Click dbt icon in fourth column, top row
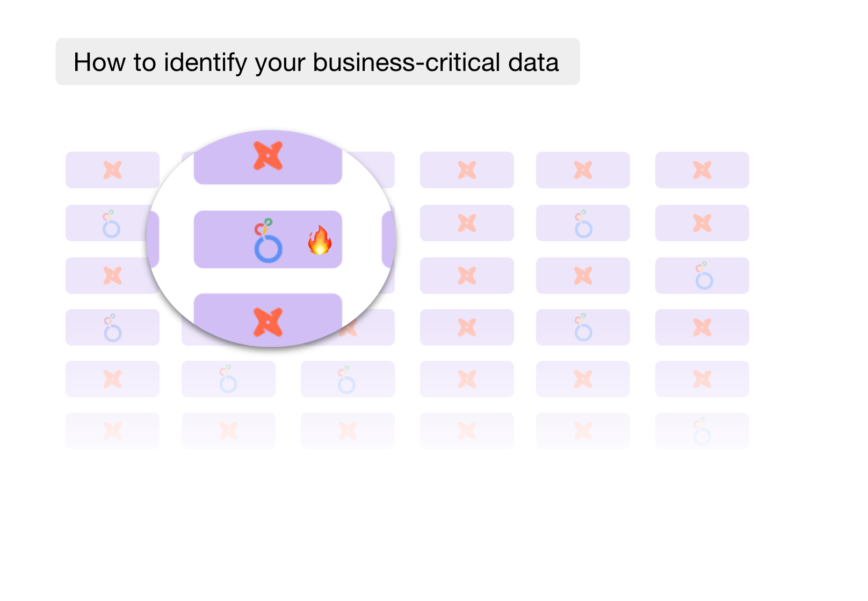 coord(467,170)
